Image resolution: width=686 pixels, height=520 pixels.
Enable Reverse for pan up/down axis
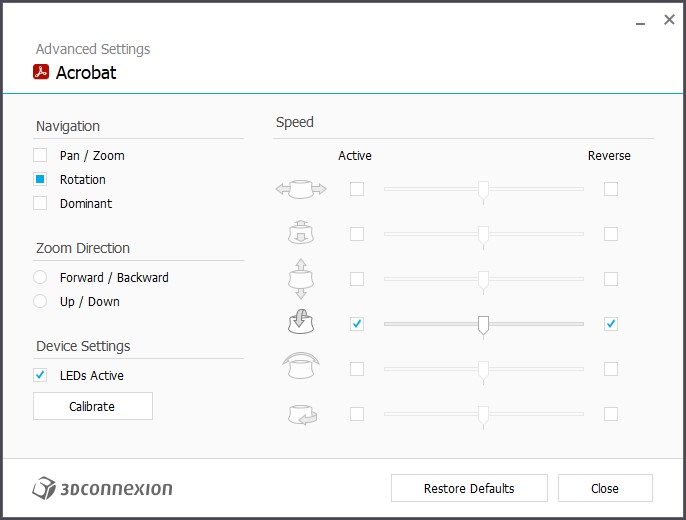tap(611, 279)
